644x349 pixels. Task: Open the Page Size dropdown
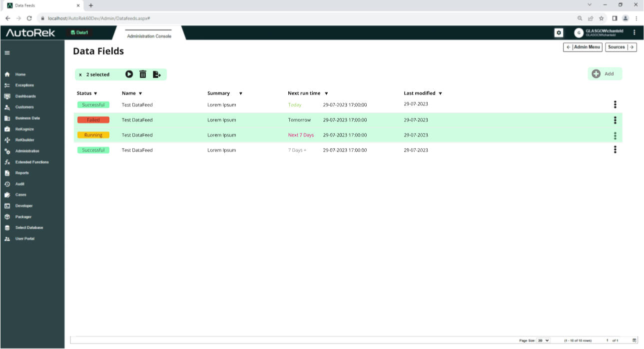pyautogui.click(x=543, y=340)
